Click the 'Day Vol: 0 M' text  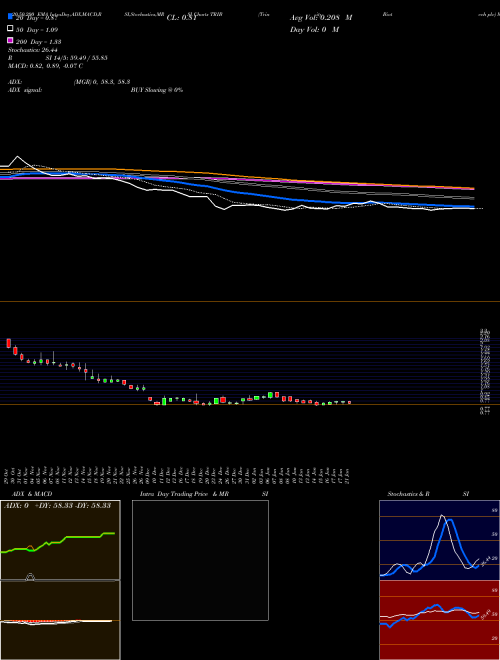click(314, 30)
